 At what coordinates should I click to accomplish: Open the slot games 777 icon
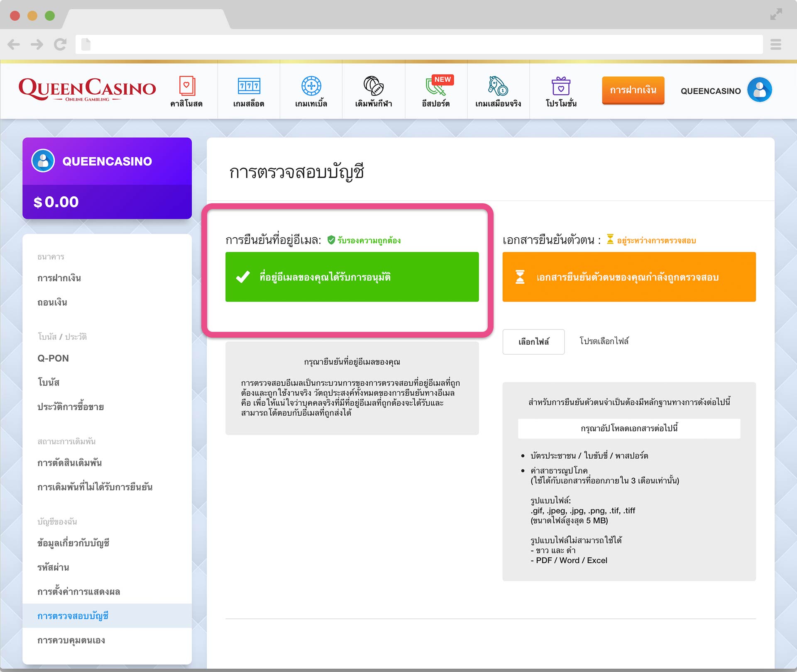tap(249, 86)
